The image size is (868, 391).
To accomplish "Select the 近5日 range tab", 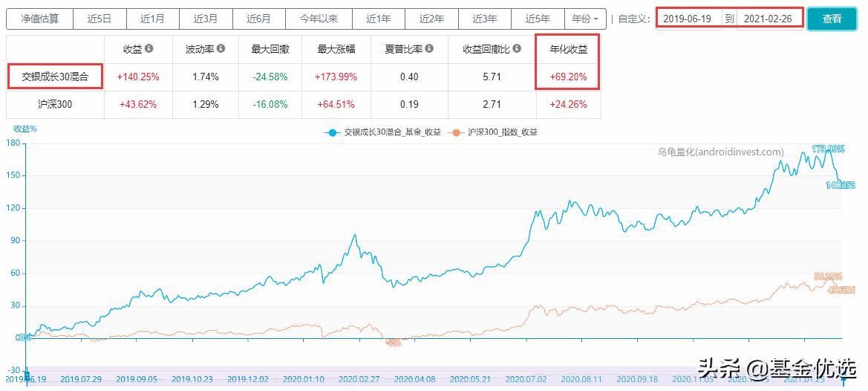I will tap(99, 19).
